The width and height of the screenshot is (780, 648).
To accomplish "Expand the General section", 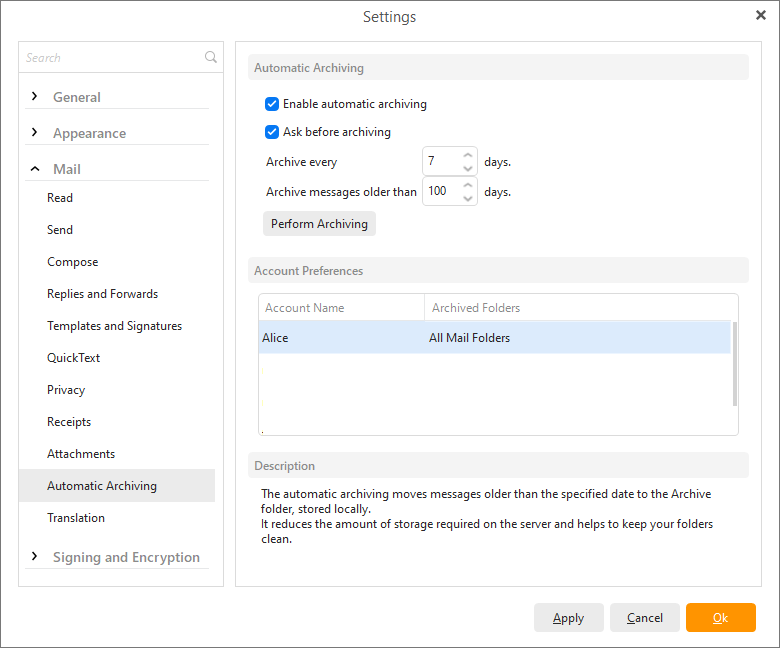I will click(34, 96).
